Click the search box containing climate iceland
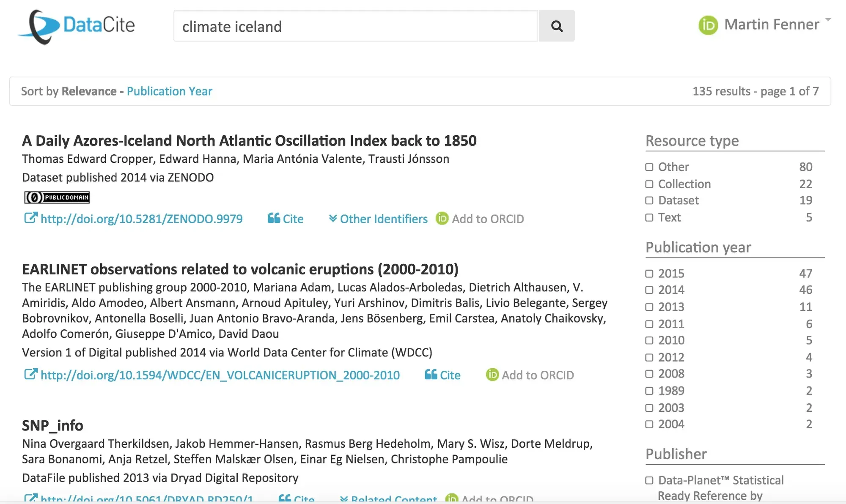846x504 pixels. coord(355,26)
